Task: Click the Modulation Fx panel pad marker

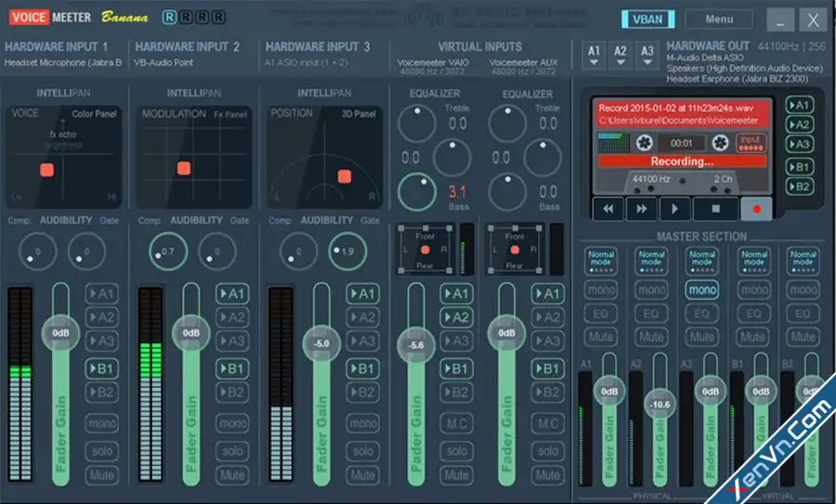Action: pos(184,168)
